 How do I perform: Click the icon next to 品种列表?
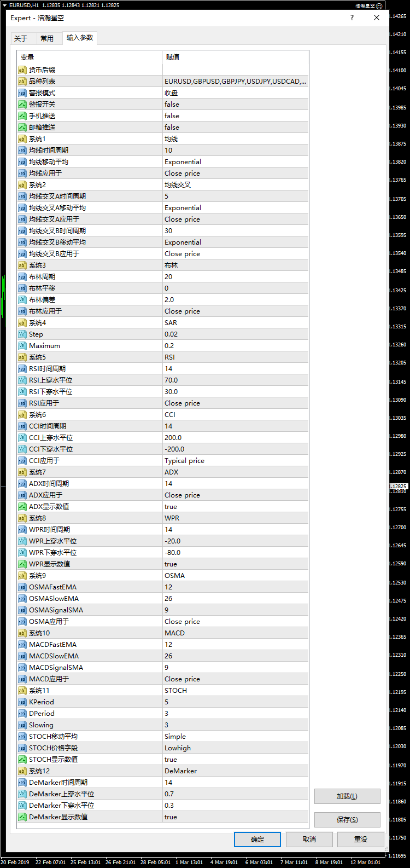pyautogui.click(x=22, y=82)
